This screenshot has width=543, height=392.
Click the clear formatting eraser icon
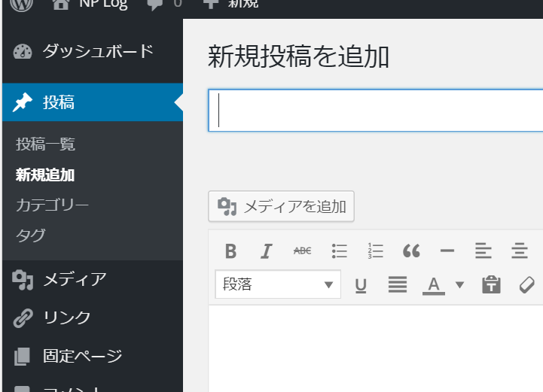[527, 285]
